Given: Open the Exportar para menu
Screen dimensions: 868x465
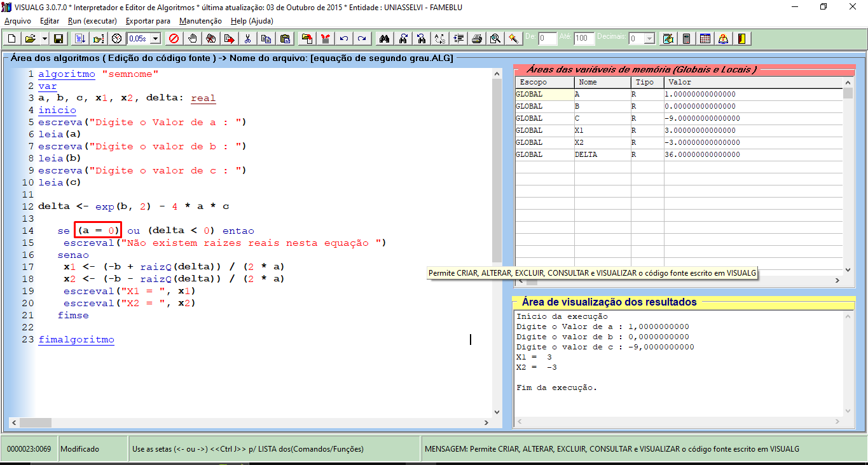Looking at the screenshot, I should 148,21.
